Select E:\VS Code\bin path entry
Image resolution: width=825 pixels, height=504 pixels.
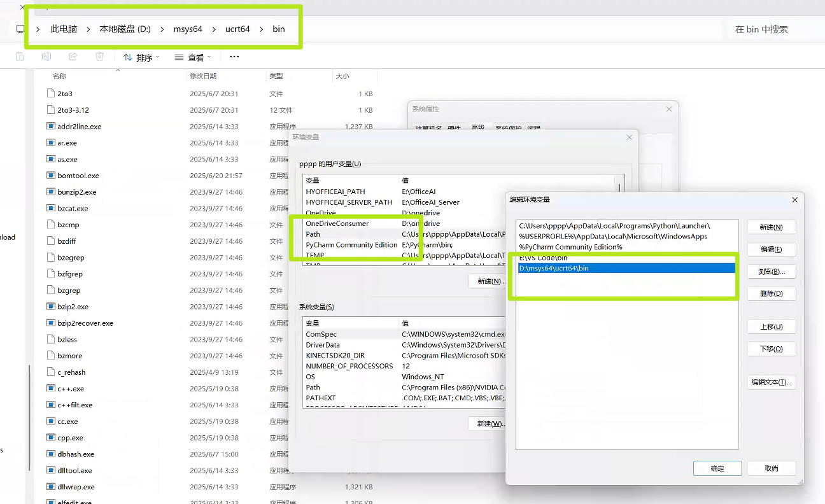tap(626, 257)
